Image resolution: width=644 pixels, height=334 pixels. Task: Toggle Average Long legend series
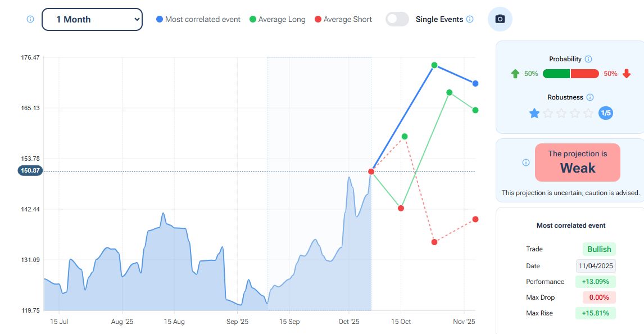pyautogui.click(x=277, y=19)
